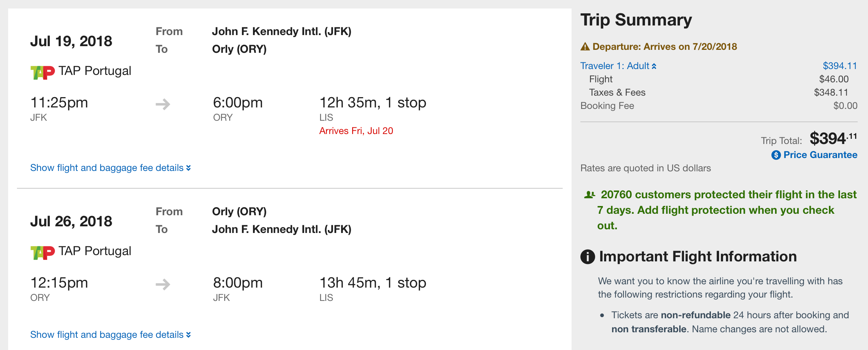Click the Arrives Fri, Jul 20 notice

(x=356, y=131)
